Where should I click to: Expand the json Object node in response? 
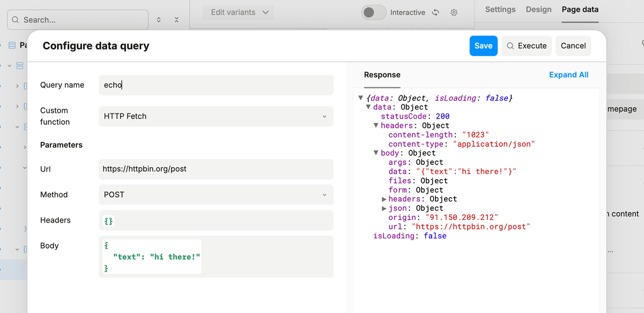385,208
